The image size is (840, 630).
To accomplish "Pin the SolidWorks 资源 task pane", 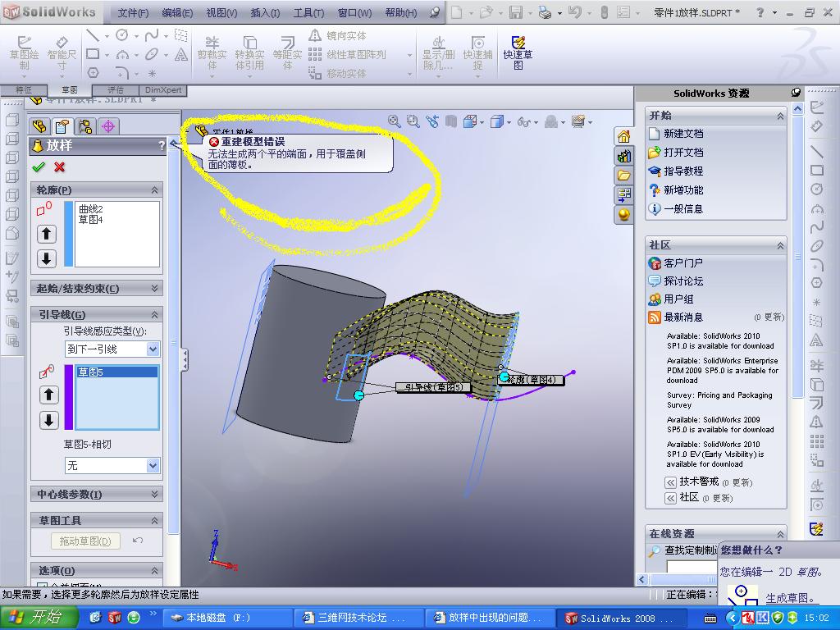I will tap(796, 93).
